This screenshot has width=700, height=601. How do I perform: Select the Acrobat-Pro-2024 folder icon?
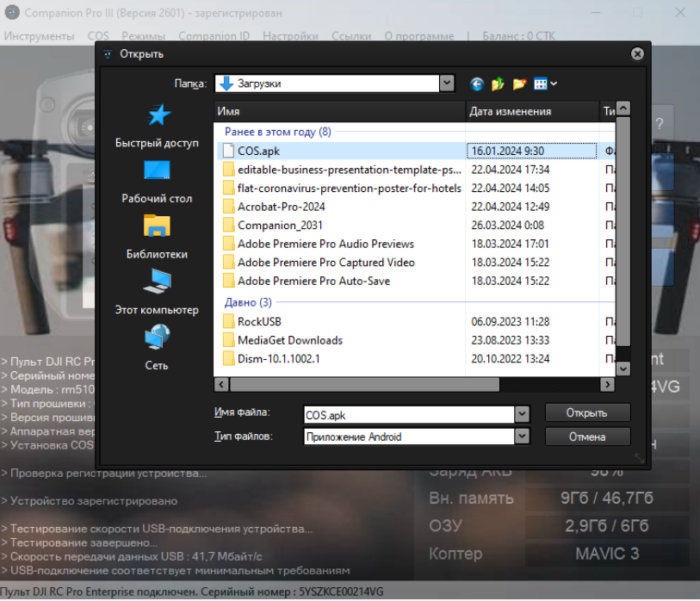228,207
